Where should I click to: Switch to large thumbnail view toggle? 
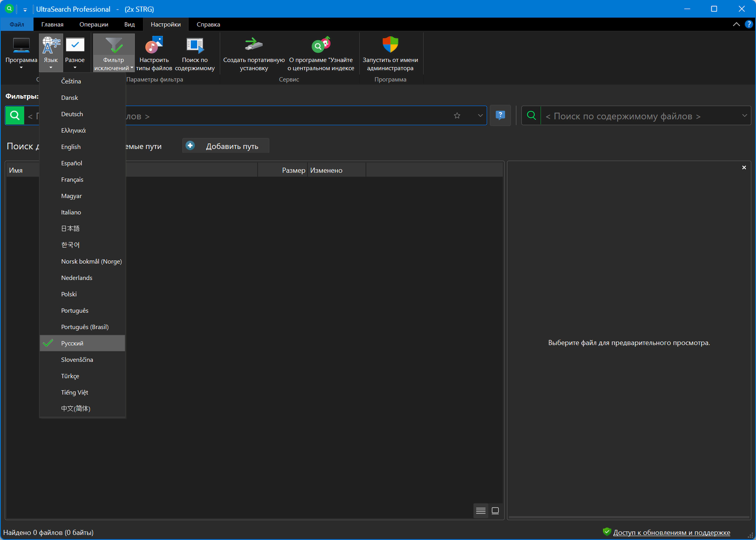coord(495,511)
